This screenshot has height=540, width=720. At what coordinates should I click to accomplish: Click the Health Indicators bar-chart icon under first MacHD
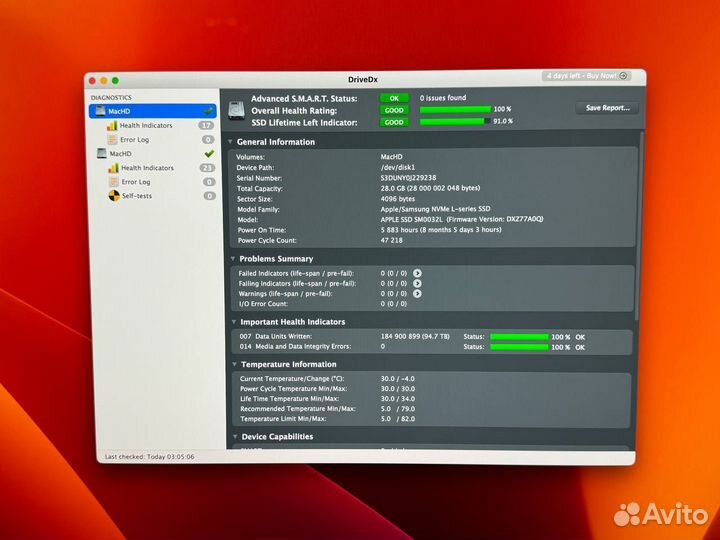113,126
